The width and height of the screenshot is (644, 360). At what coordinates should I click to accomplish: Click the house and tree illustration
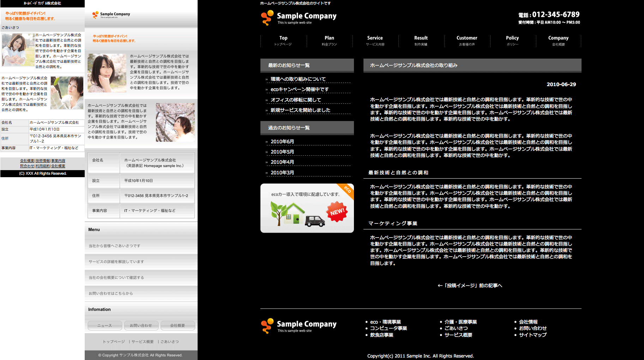[287, 213]
